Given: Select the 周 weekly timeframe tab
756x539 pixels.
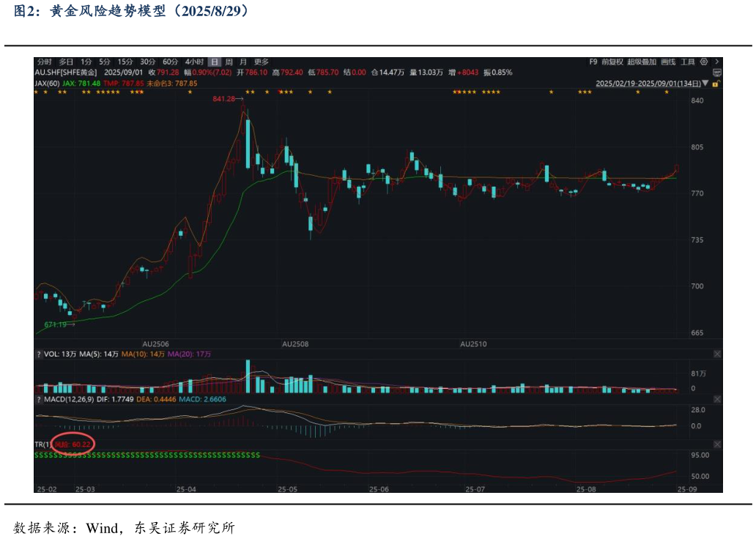Looking at the screenshot, I should pos(229,62).
